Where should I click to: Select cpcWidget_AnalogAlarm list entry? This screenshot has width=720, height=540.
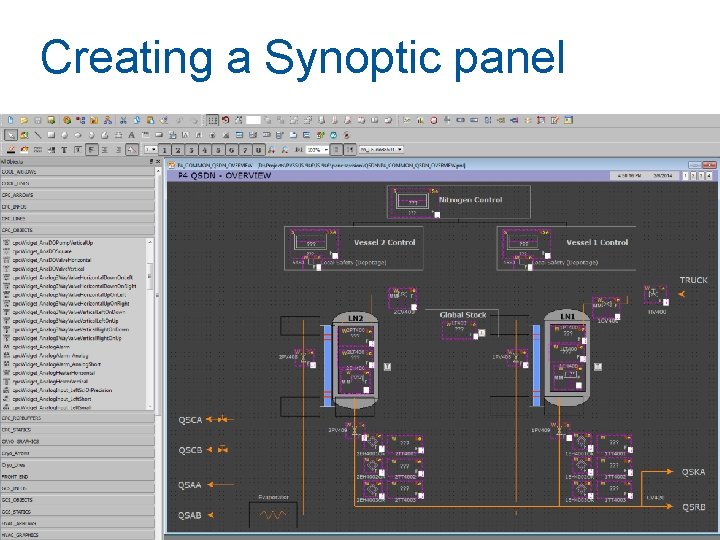41,347
